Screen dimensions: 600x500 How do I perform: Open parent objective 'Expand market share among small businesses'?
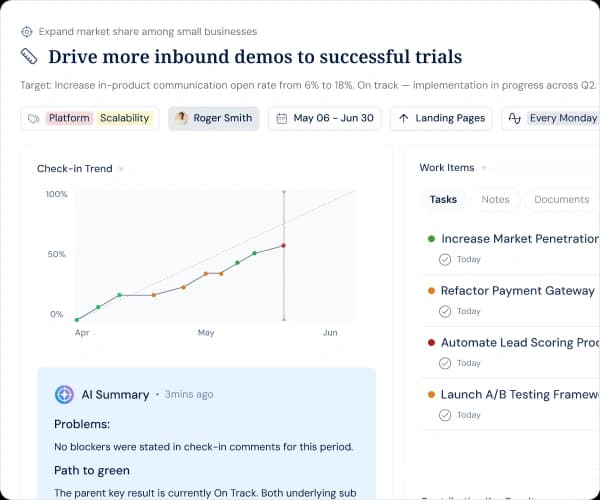click(x=148, y=32)
